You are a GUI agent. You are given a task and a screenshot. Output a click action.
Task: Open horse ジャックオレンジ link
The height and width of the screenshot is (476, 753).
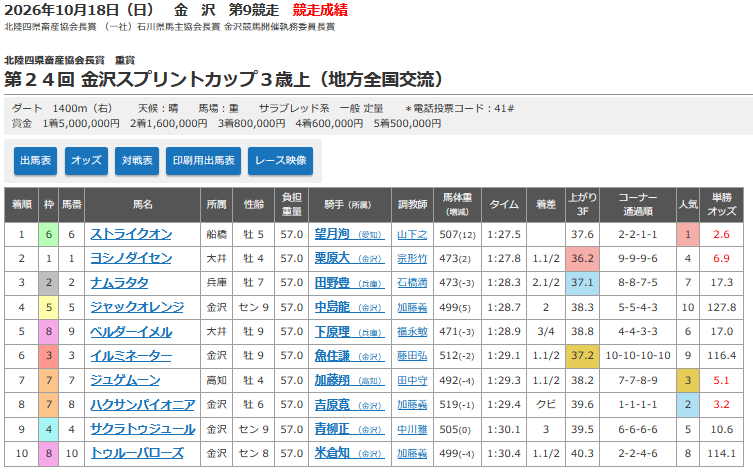tap(137, 307)
